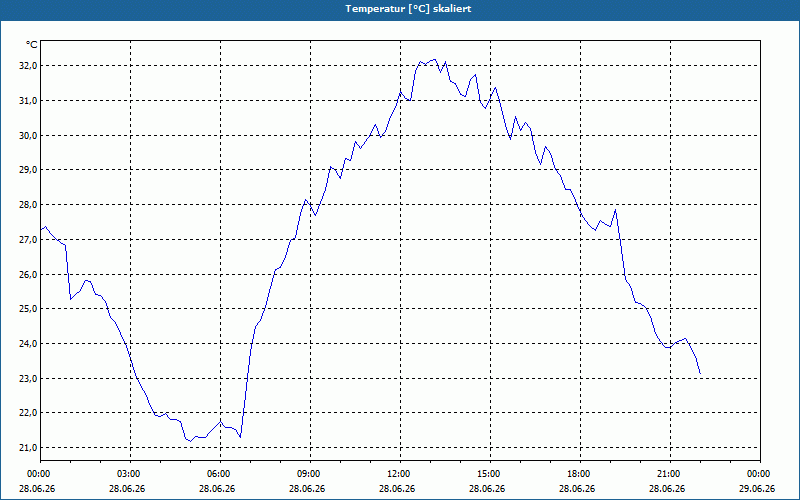Screen dimensions: 800x500
Task: Click the 29,0 temperature axis value
Action: coord(29,170)
